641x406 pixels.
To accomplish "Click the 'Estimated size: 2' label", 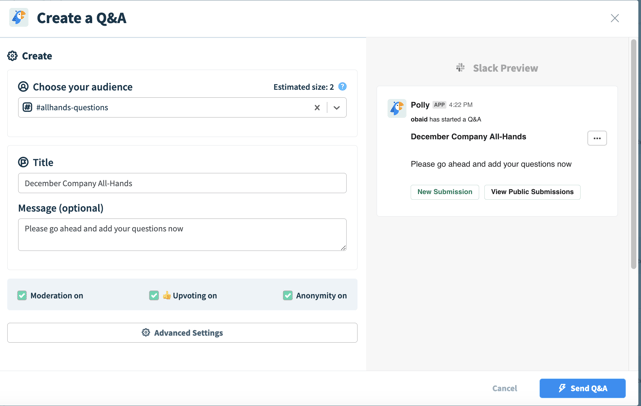I will click(304, 87).
